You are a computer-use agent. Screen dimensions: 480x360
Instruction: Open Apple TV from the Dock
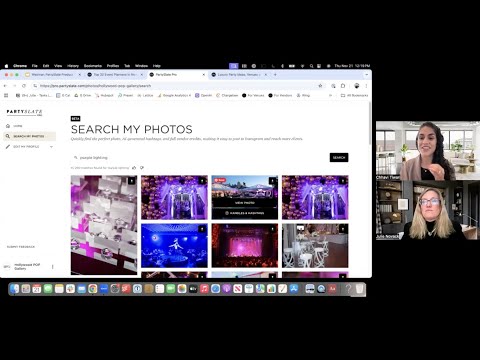193,289
